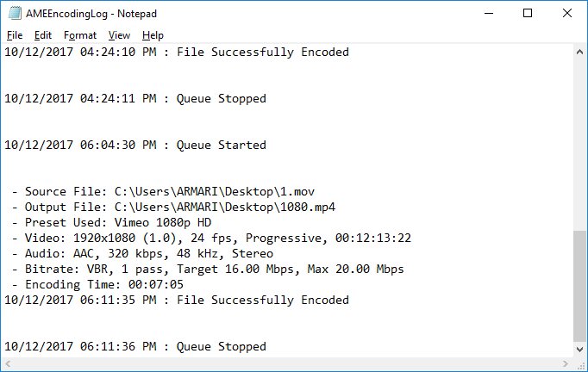Click the scroll up arrow
This screenshot has height=372, width=588.
coord(580,53)
